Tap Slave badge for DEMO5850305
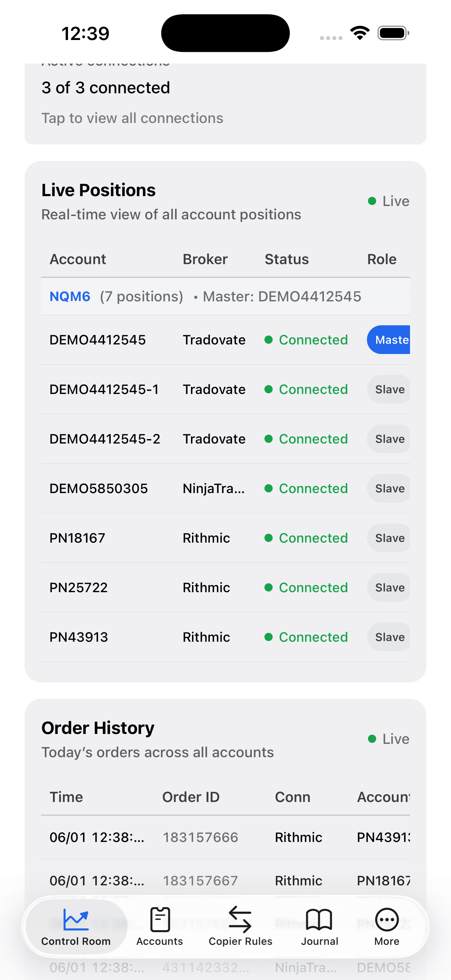 388,488
